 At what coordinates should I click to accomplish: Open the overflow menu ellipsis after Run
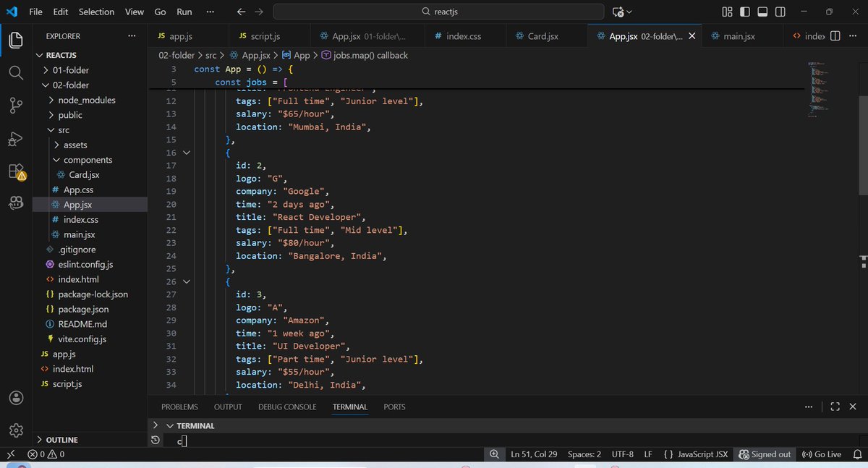click(x=210, y=12)
